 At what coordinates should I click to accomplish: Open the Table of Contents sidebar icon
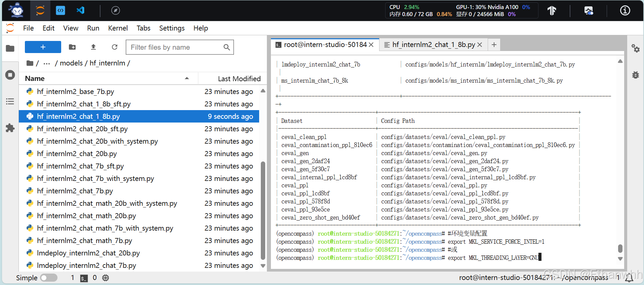(x=10, y=101)
